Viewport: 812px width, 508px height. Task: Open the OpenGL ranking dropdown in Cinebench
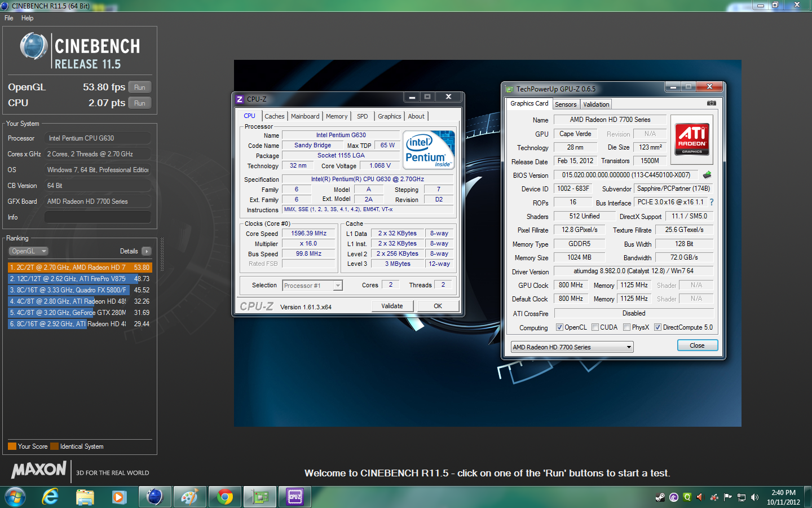click(x=28, y=251)
